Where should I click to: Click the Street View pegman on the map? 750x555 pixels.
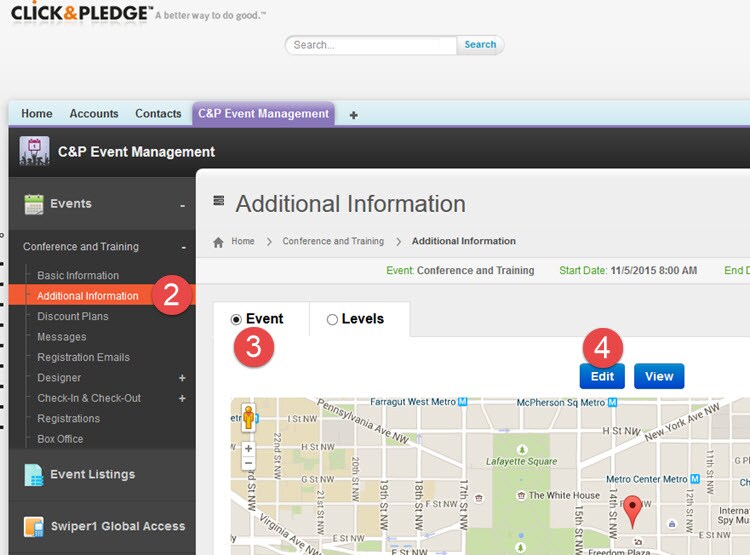coord(248,417)
